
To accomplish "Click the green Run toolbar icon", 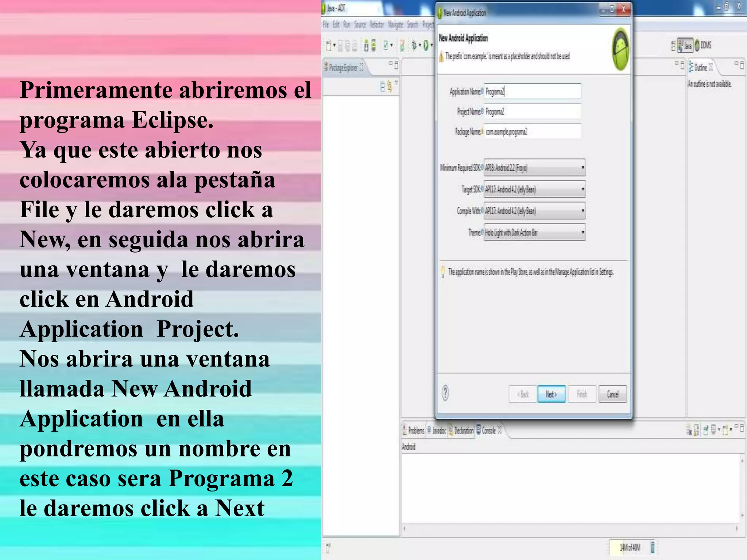I will coord(425,46).
